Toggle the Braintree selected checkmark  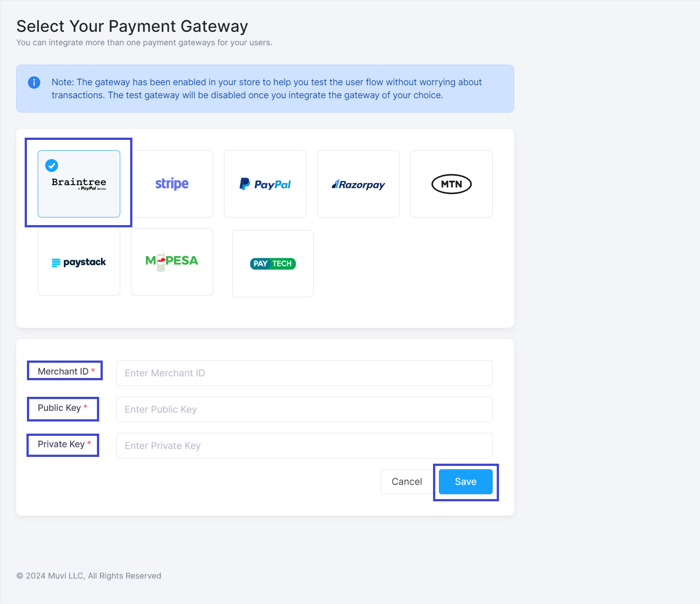(x=52, y=165)
